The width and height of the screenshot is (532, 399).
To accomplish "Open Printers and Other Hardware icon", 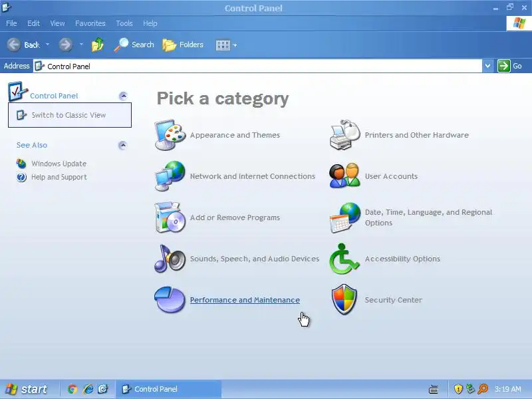I will pos(344,135).
